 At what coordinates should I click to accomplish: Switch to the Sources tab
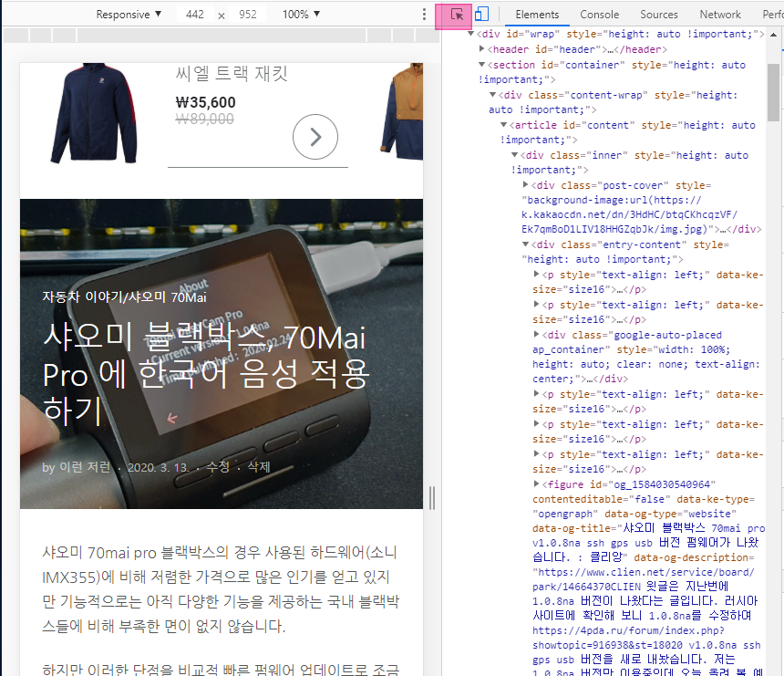coord(658,15)
